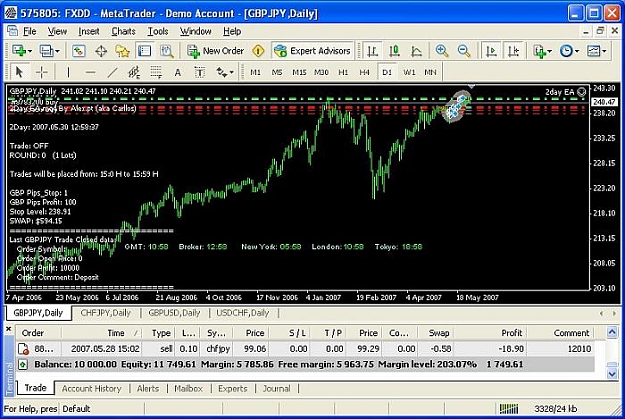Open the Strategy Tester magnifier icon
Screen dimensions: 625x419
167,51
